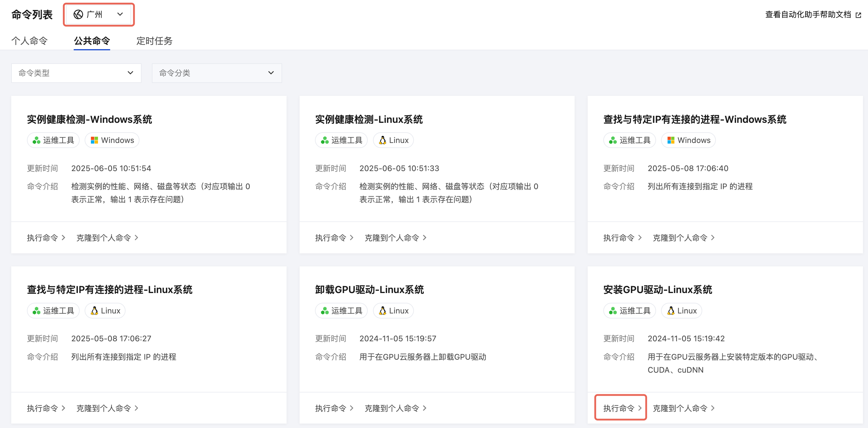Click the green 运维工具 icon in 查找与特定IP有连接的进程-Linux系统 card
This screenshot has width=868, height=428.
[x=36, y=311]
